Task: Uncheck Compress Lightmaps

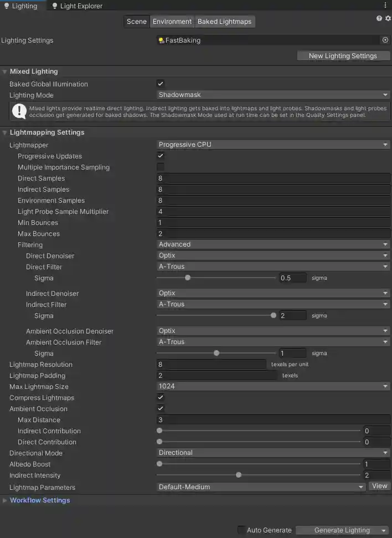Action: click(x=160, y=397)
